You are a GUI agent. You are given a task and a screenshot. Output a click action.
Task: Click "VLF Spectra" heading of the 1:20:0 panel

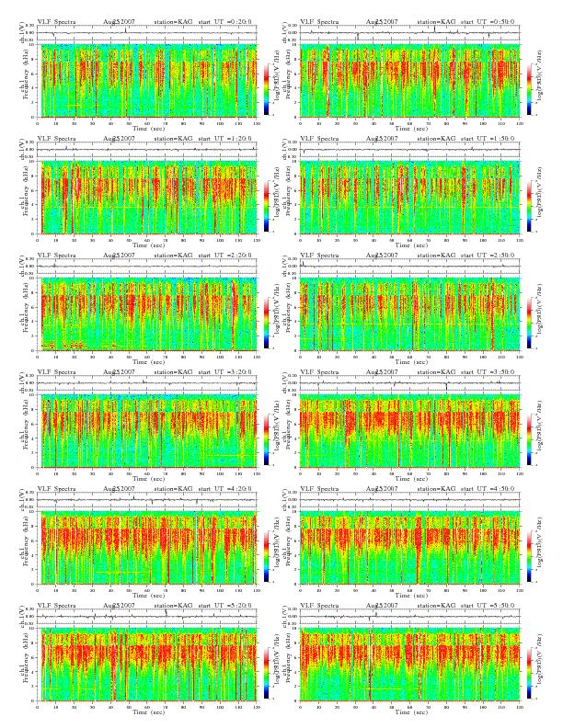pos(57,139)
